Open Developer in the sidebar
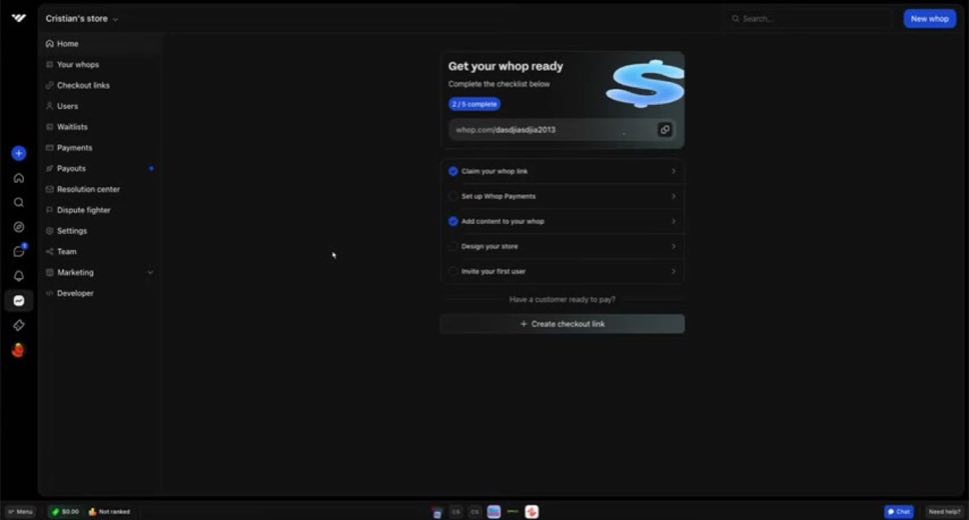This screenshot has height=520, width=969. [x=100, y=293]
